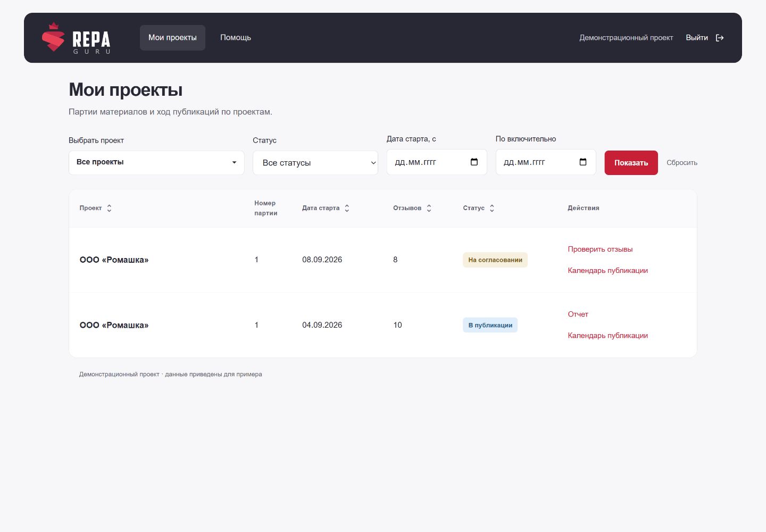Sort table by Статус column arrows
The width and height of the screenshot is (766, 532).
492,208
